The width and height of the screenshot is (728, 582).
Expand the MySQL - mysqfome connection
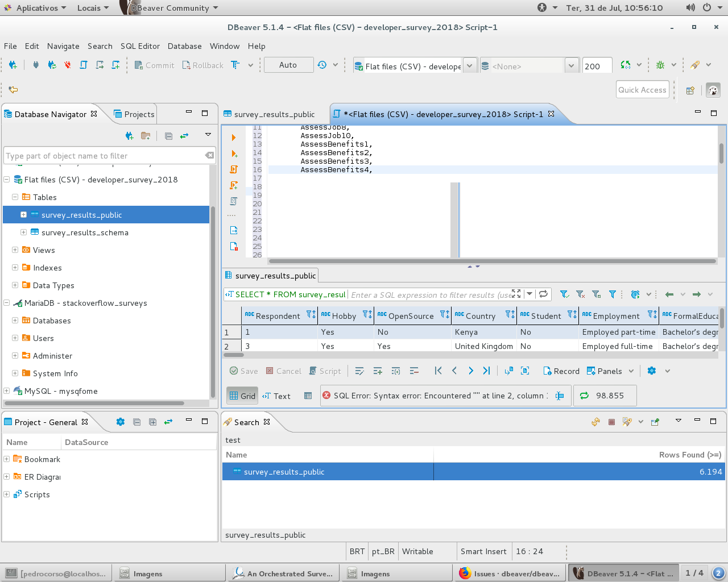6,390
